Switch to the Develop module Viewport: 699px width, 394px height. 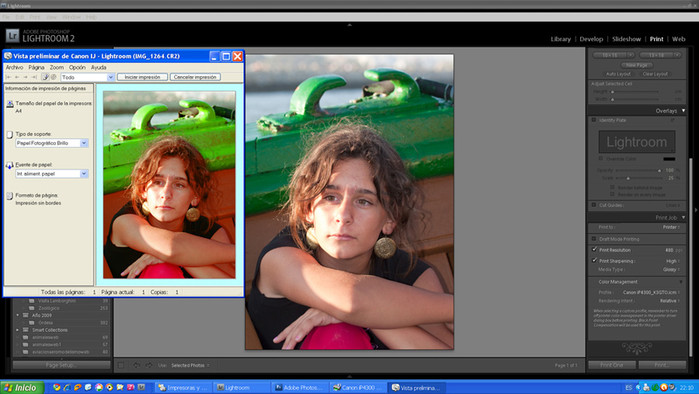point(591,39)
